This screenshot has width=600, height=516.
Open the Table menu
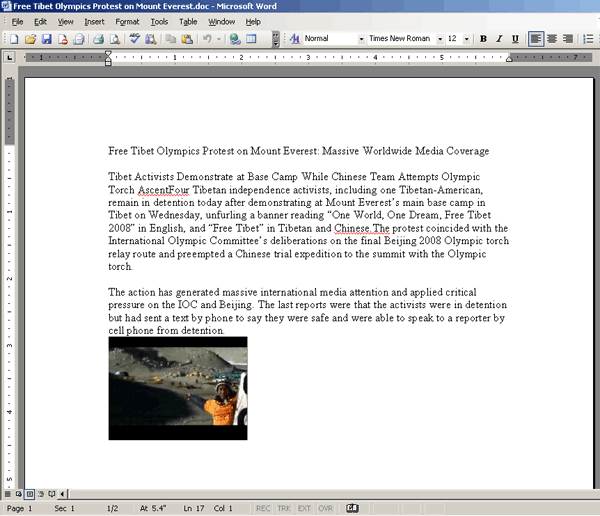pyautogui.click(x=188, y=21)
